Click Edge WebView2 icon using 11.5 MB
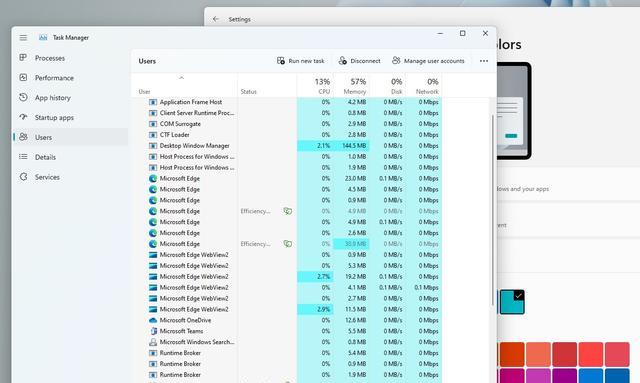640x383 pixels. tap(153, 309)
